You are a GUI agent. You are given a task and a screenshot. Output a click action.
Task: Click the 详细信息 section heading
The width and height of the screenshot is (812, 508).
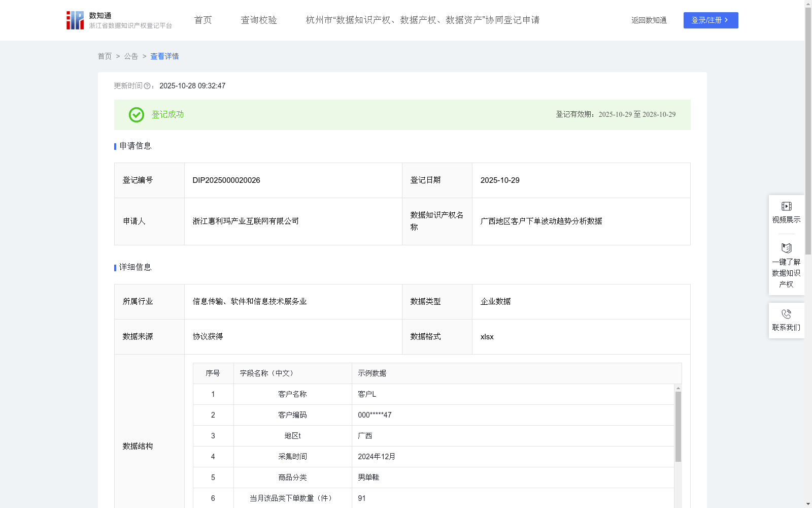[136, 267]
